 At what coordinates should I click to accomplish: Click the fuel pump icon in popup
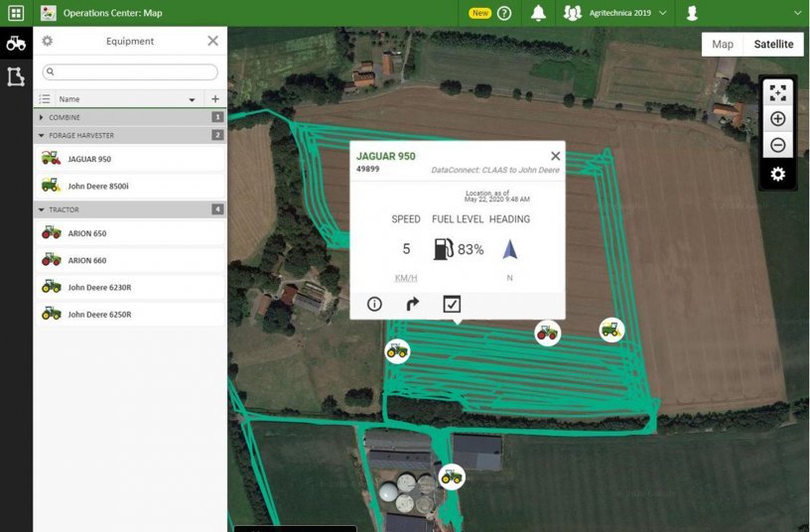[444, 249]
